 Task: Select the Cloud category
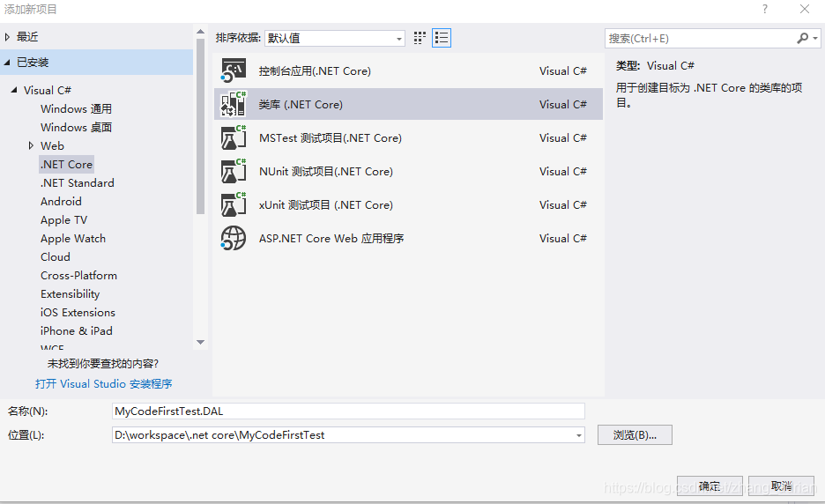click(56, 256)
